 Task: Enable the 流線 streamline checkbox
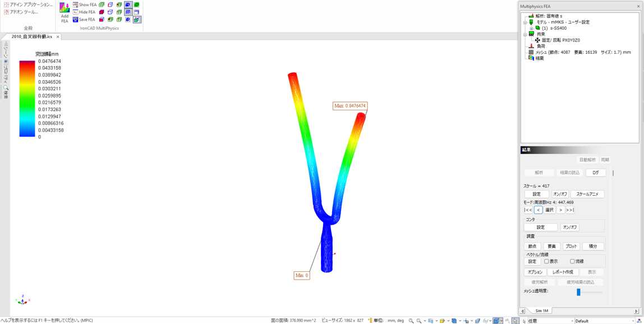tap(572, 262)
